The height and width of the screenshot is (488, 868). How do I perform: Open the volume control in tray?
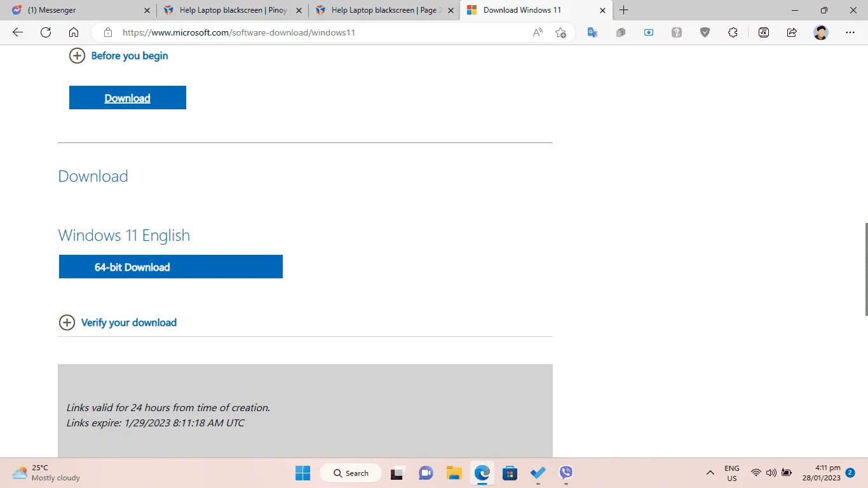[771, 473]
